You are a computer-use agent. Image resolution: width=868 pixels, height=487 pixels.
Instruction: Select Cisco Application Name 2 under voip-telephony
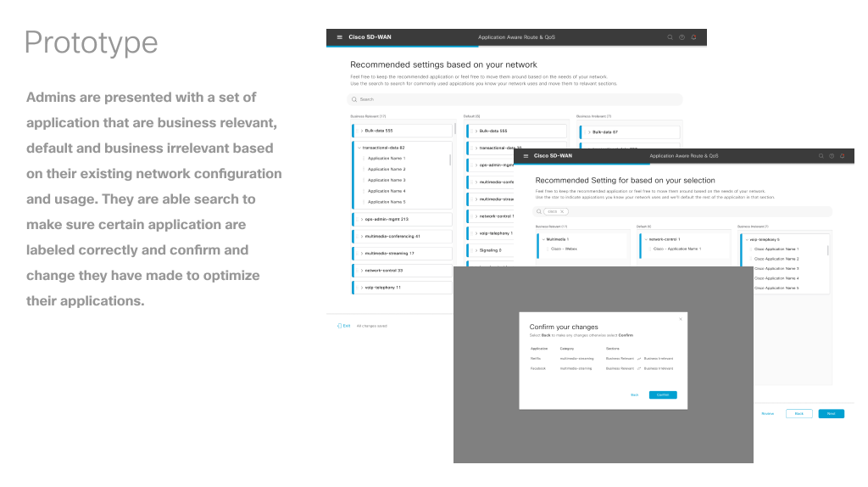776,259
